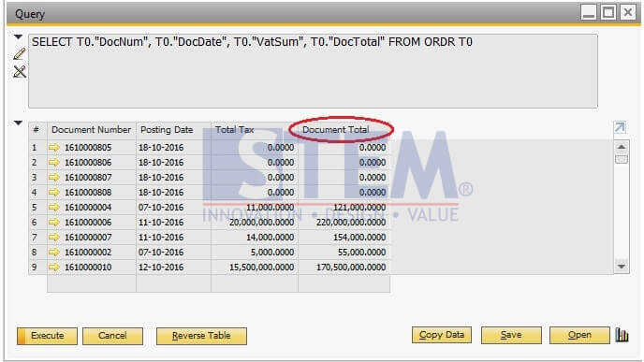
Task: Follow link arrow for document 1610000006
Action: click(54, 222)
